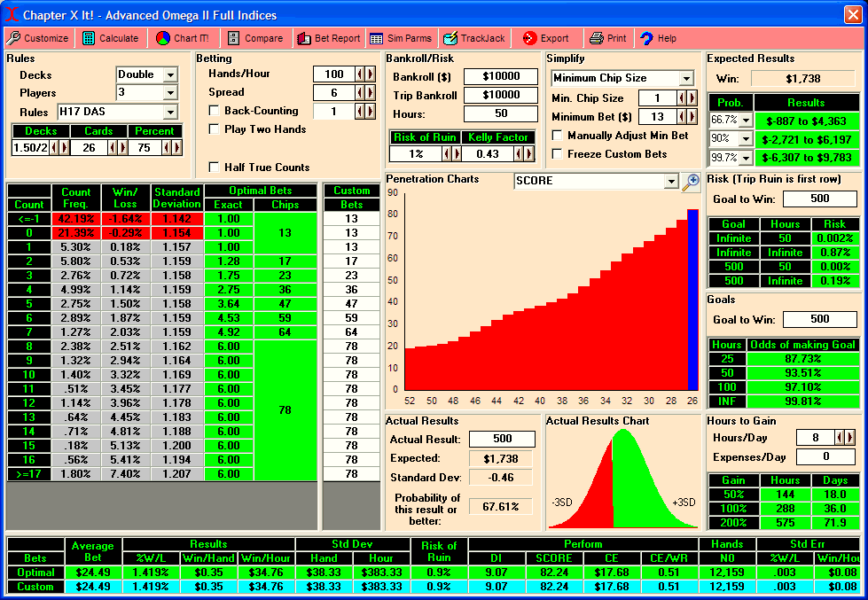Click the Customize toolbar icon
Viewport: 868px width, 600px height.
pos(14,38)
